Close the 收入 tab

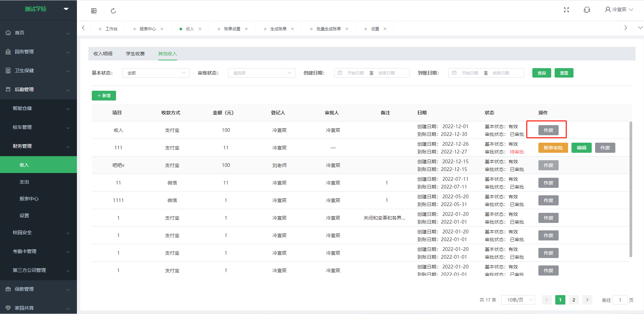(x=200, y=29)
